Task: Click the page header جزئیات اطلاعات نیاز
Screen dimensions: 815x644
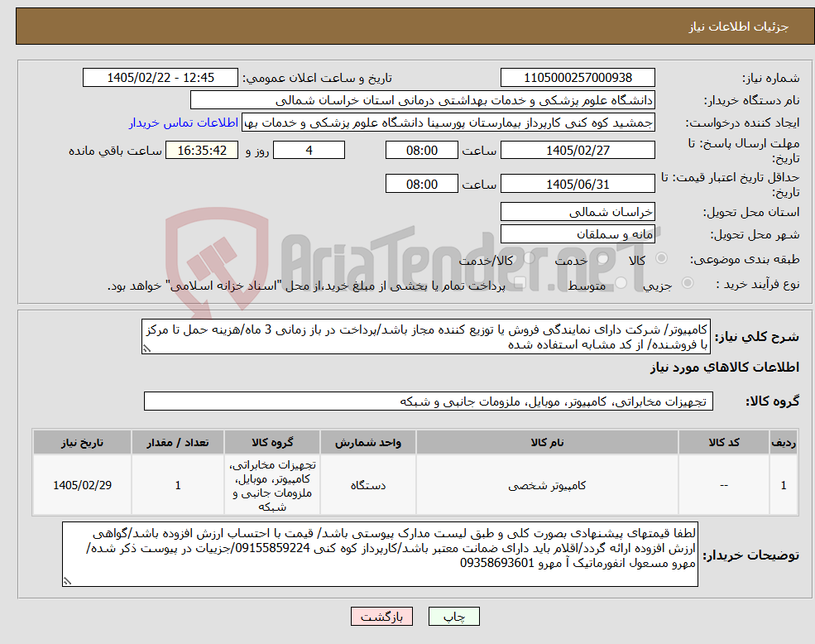Action: coord(739,26)
